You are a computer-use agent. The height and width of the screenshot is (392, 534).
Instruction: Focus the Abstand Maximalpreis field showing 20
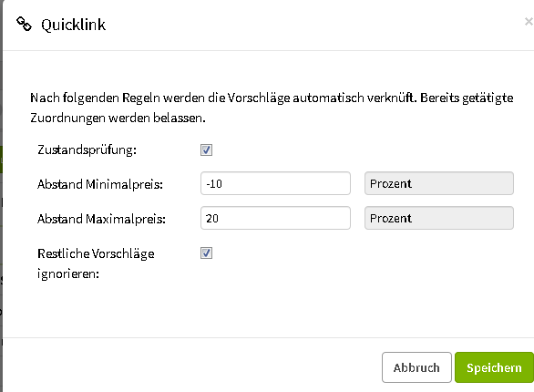pos(275,218)
